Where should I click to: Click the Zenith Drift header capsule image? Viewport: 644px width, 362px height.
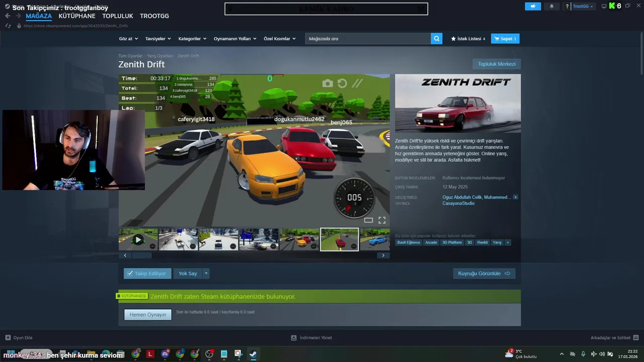458,104
